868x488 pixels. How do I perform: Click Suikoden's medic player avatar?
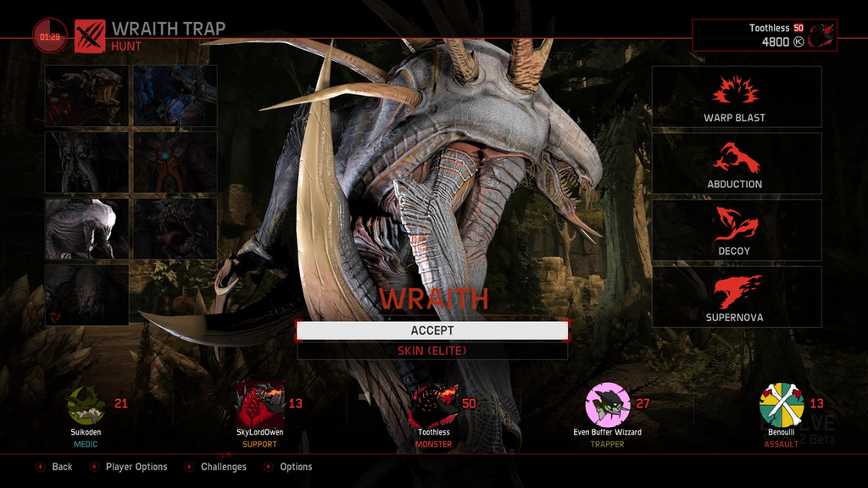[x=86, y=405]
